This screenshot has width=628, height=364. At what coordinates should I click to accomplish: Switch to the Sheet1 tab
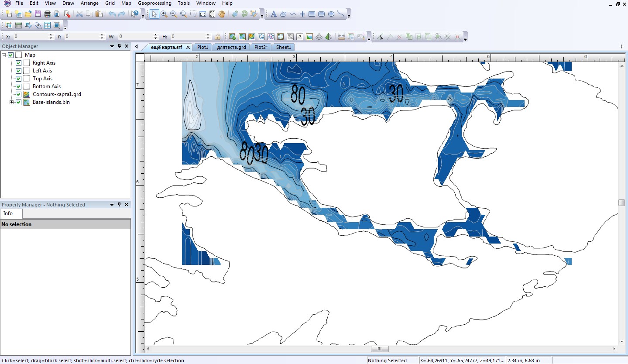pos(283,47)
